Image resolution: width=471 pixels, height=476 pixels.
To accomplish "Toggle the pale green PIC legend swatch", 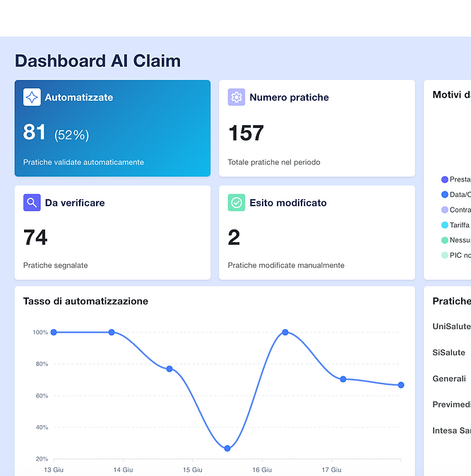I will (x=445, y=256).
